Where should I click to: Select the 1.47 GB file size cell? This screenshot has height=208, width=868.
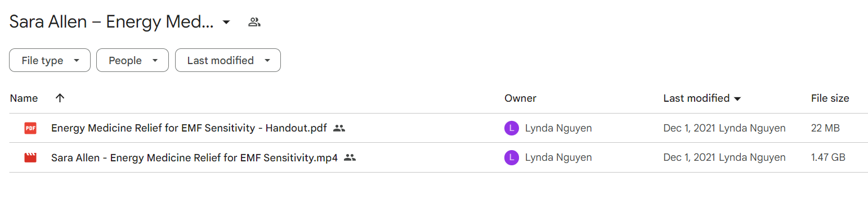click(x=828, y=157)
